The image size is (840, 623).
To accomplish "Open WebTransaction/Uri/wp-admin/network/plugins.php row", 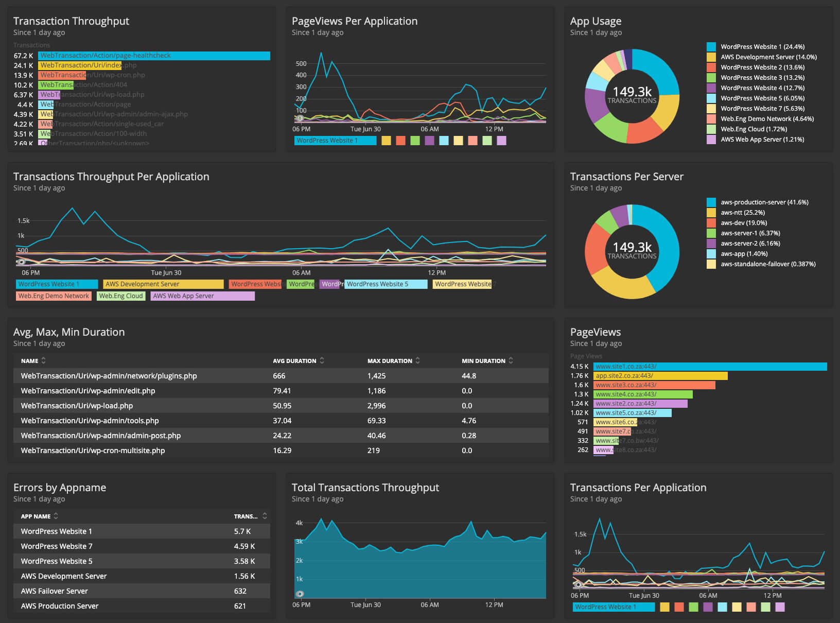I will tap(281, 376).
